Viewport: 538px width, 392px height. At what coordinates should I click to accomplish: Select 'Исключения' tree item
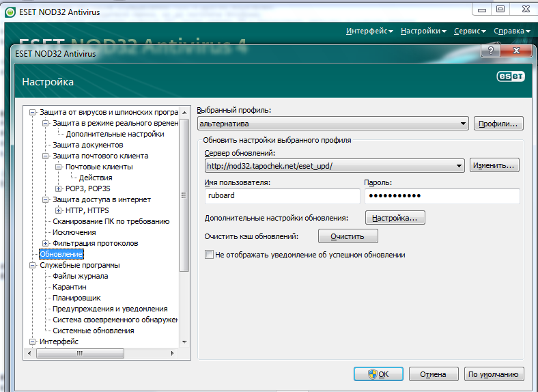click(74, 232)
